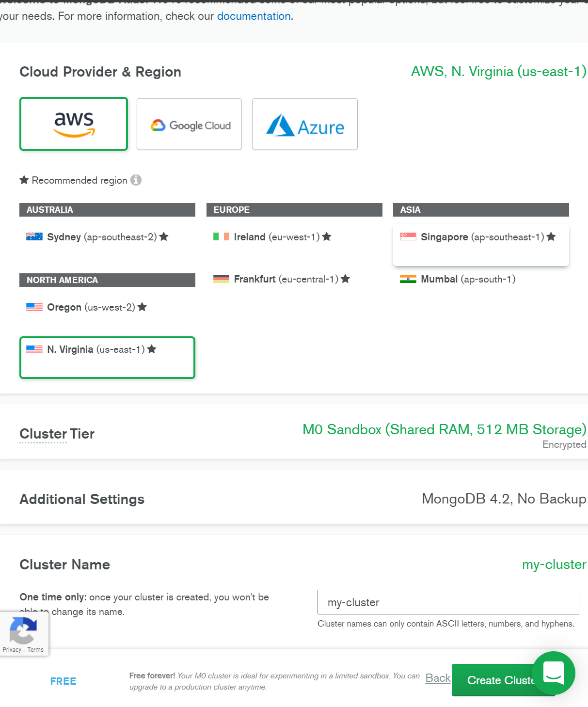Click the US flag beside N. Virginia

click(x=34, y=349)
